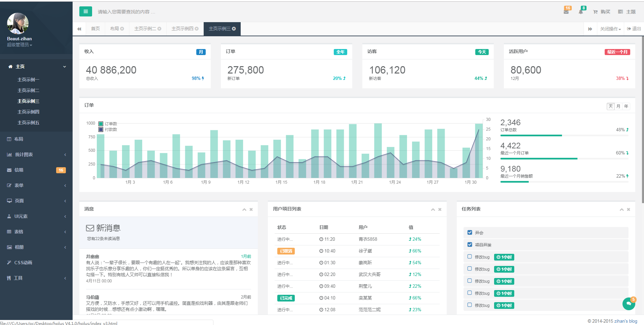644x325 pixels.
Task: Collapse the 消息 panel with chevron icon
Action: (x=244, y=210)
